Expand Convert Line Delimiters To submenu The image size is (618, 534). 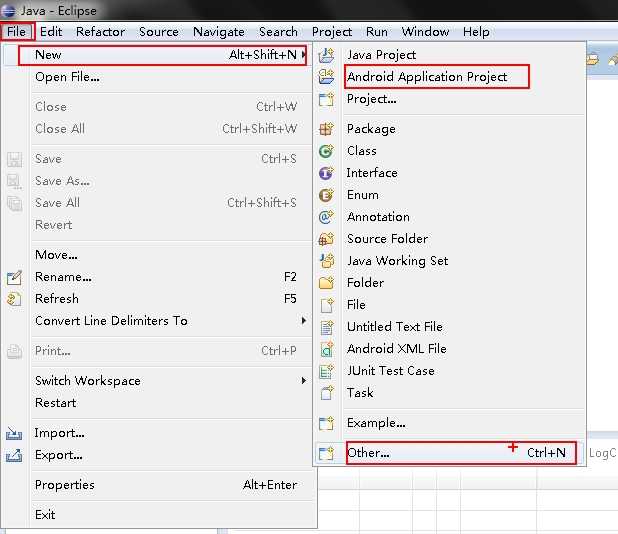(x=303, y=320)
